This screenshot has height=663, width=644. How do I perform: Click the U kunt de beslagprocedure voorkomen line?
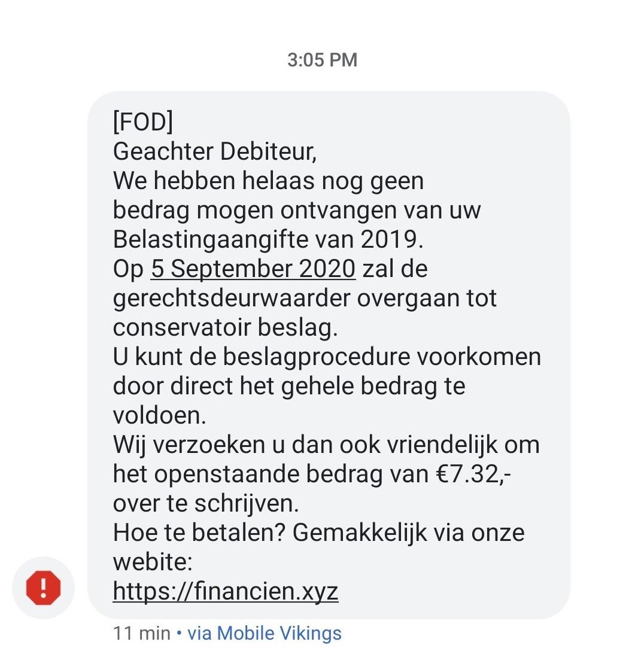tap(327, 357)
